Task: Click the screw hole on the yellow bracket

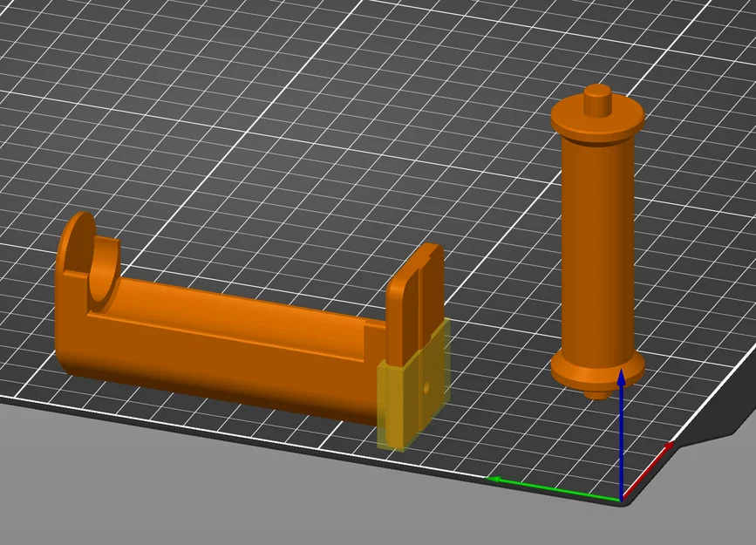Action: [425, 387]
